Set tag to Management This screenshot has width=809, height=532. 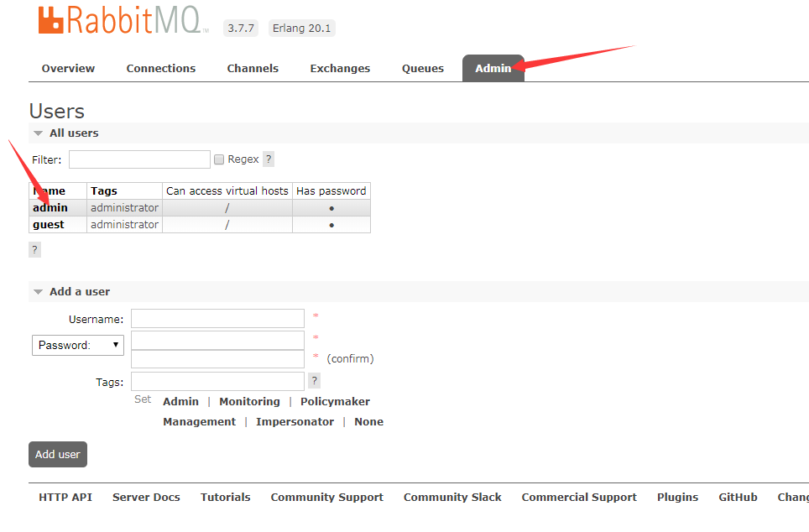coord(199,421)
